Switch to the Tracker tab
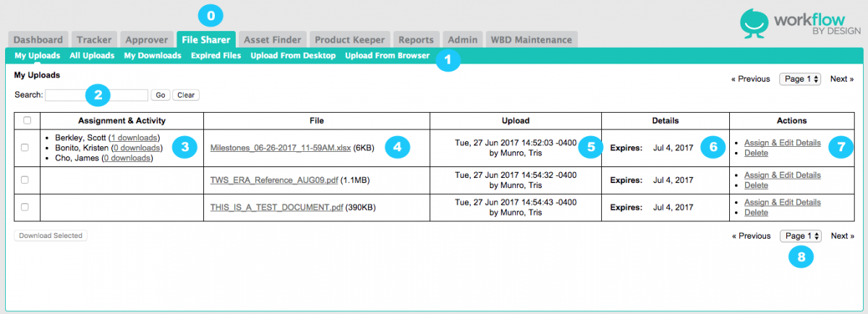This screenshot has height=314, width=868. click(x=94, y=40)
